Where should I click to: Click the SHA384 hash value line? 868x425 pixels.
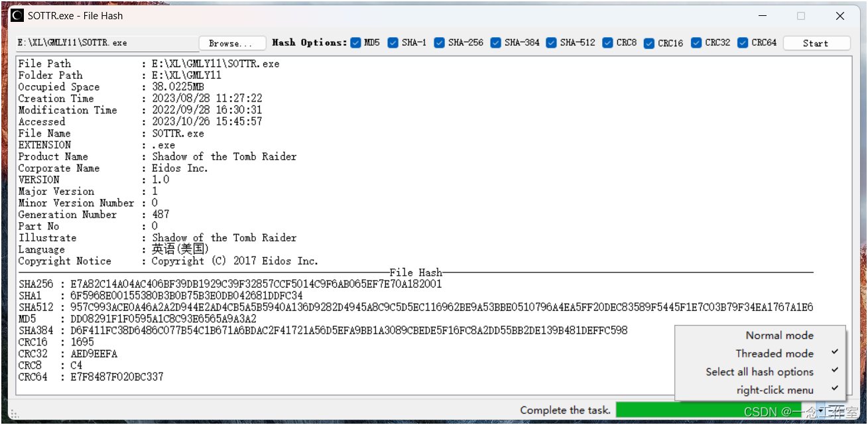pos(323,330)
